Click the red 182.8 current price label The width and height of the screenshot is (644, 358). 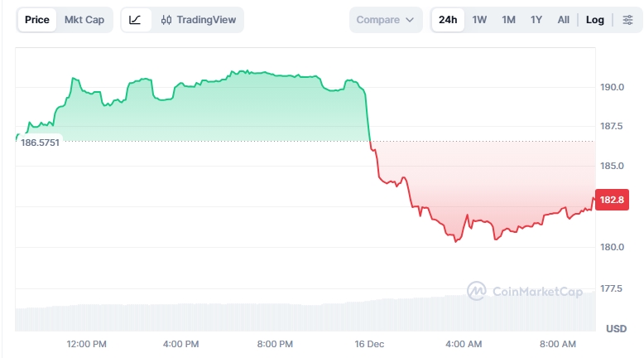612,199
